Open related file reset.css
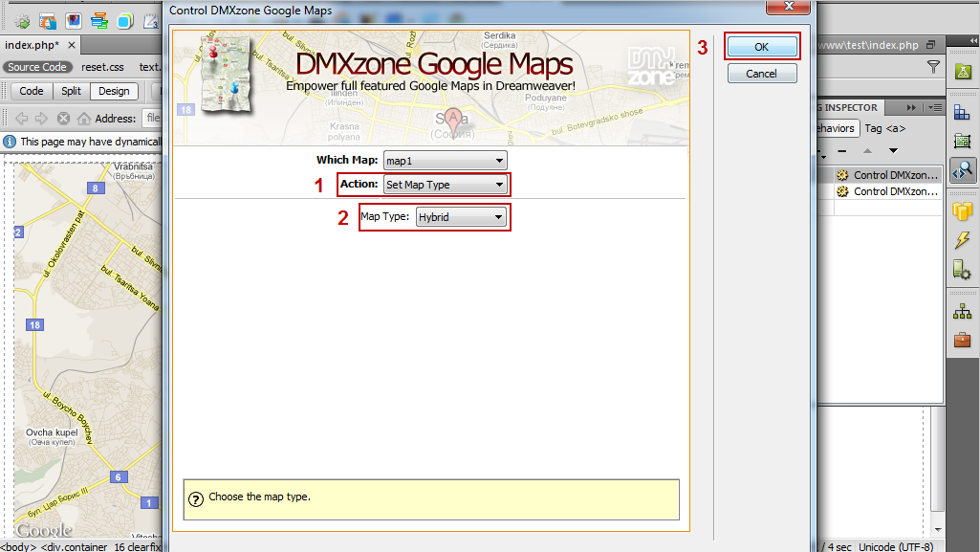The width and height of the screenshot is (980, 552). (102, 67)
